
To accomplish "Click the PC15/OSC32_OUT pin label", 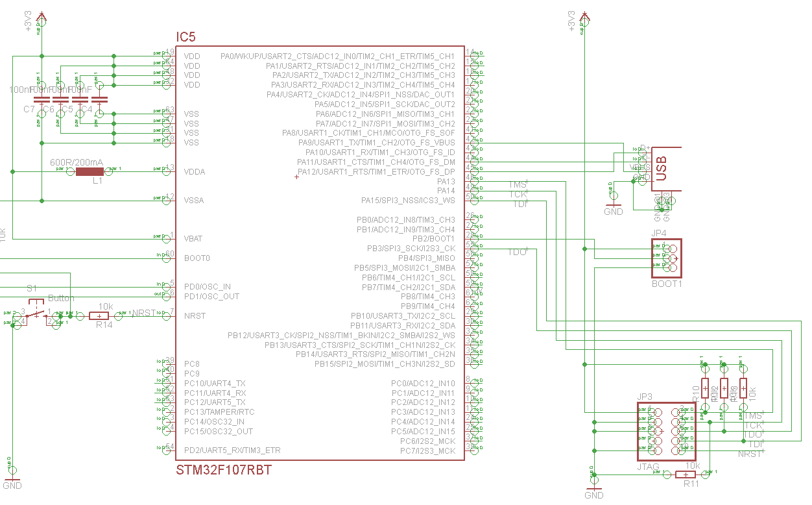I will tap(219, 432).
